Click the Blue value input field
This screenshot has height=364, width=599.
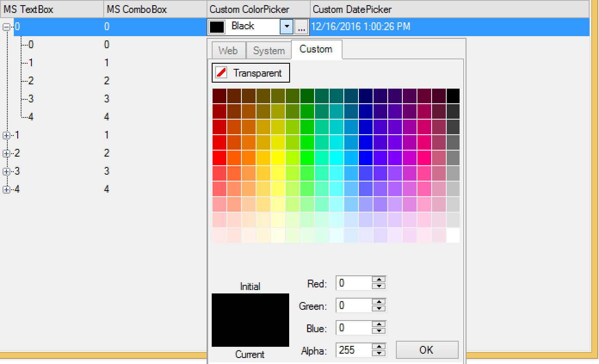pos(354,328)
